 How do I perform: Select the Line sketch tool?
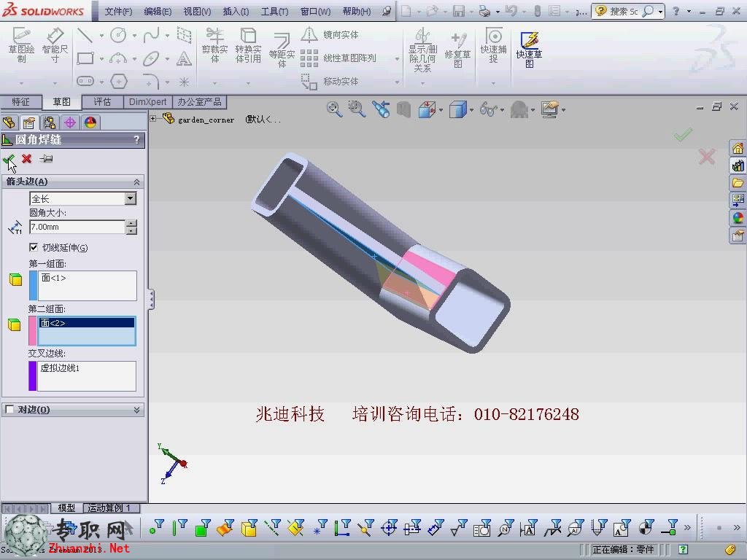[85, 35]
